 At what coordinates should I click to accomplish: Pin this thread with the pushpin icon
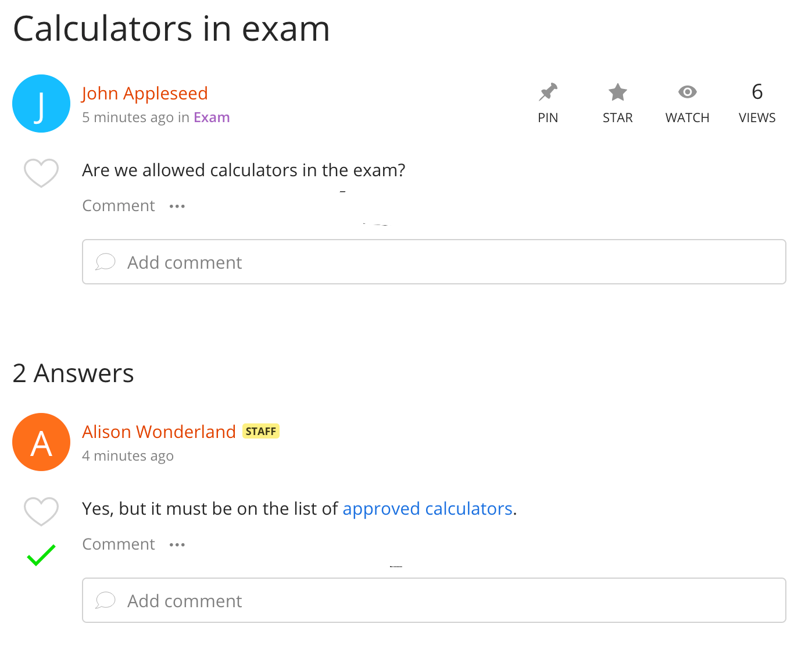(548, 93)
